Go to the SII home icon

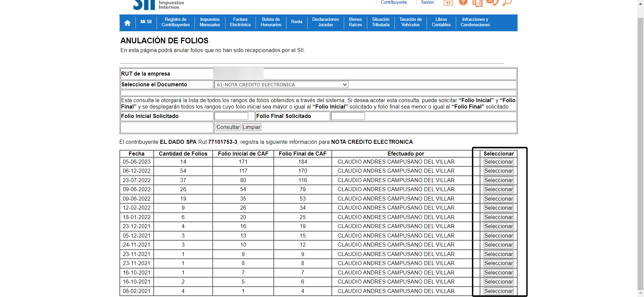tap(127, 23)
